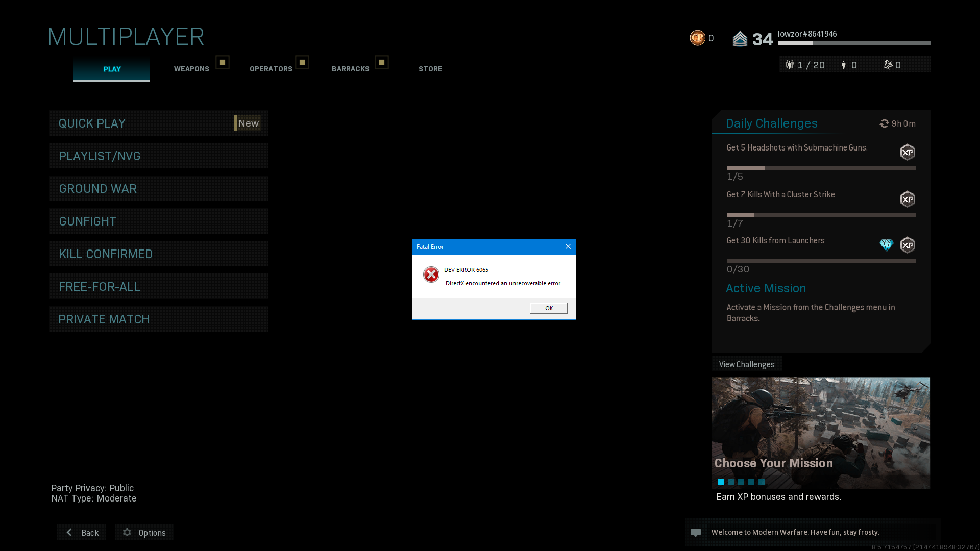Click the new-item badge on Barracks tab
The height and width of the screenshot is (551, 980).
(382, 62)
